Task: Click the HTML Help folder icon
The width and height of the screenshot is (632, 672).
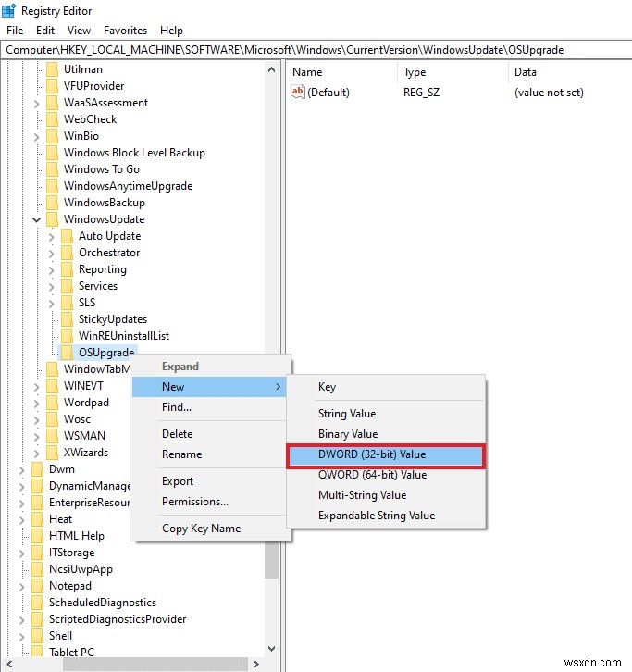Action: pyautogui.click(x=37, y=536)
